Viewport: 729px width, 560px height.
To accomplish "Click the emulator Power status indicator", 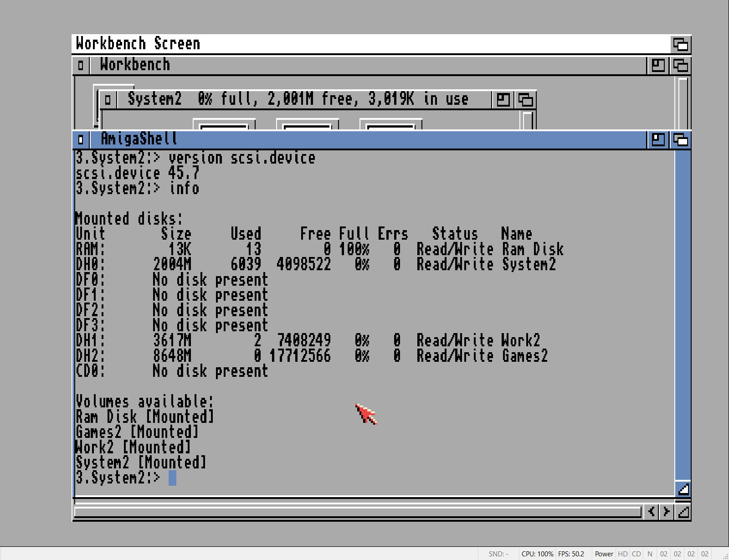I will click(x=604, y=554).
